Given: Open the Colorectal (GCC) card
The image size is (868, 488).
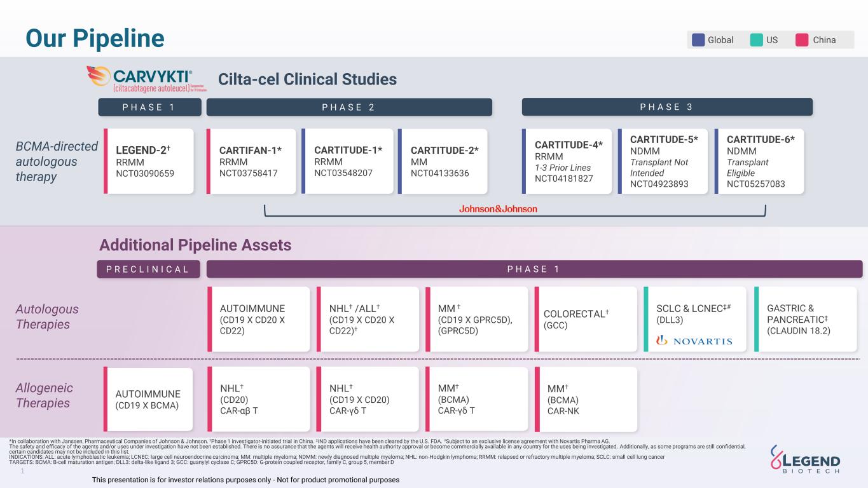Looking at the screenshot, I should click(x=586, y=319).
